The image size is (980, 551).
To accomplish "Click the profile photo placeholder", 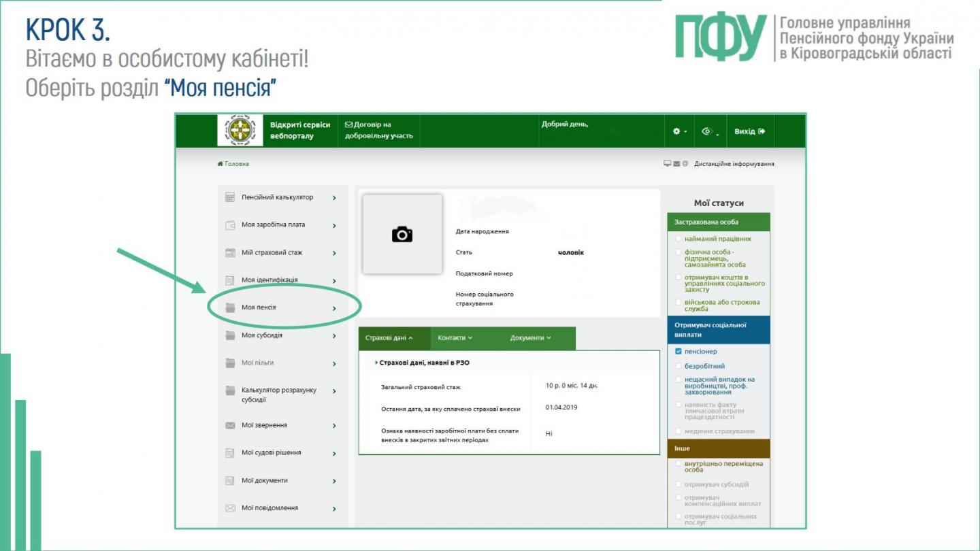I will [402, 235].
